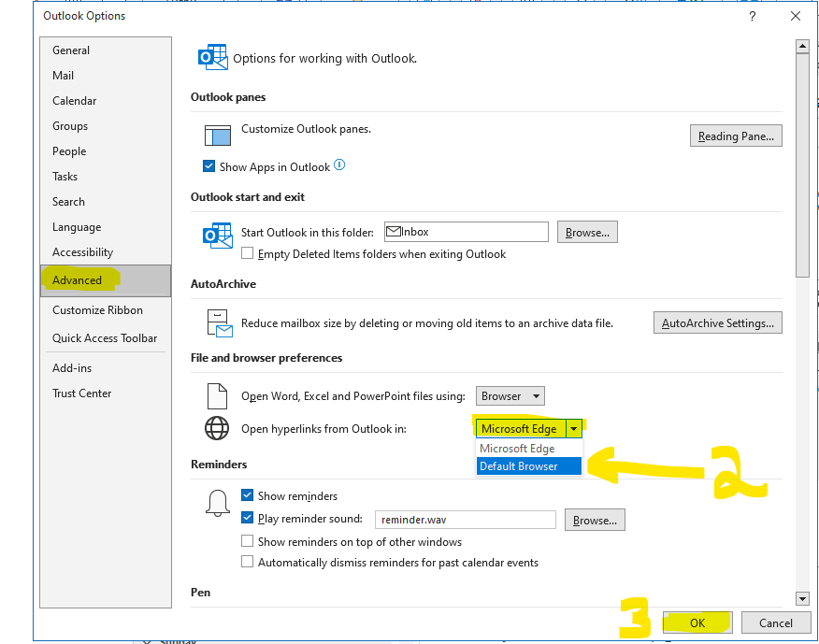Click the Outlook panes layout icon
This screenshot has width=819, height=644.
click(217, 136)
